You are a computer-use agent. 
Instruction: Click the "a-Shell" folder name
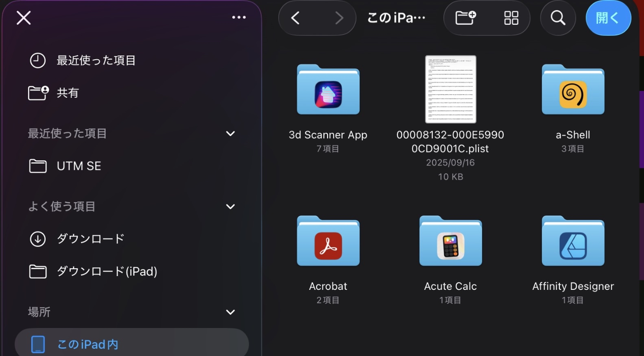(x=573, y=135)
